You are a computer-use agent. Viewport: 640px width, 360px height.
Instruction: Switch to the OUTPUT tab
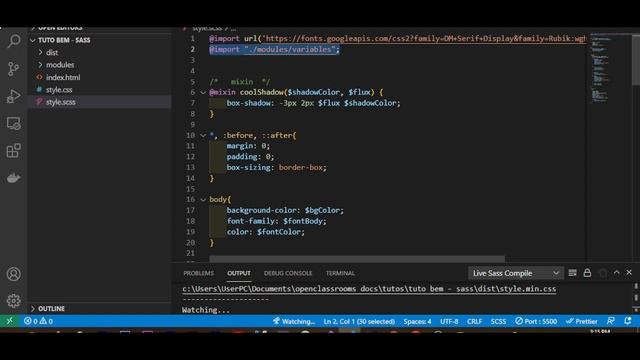pos(239,273)
